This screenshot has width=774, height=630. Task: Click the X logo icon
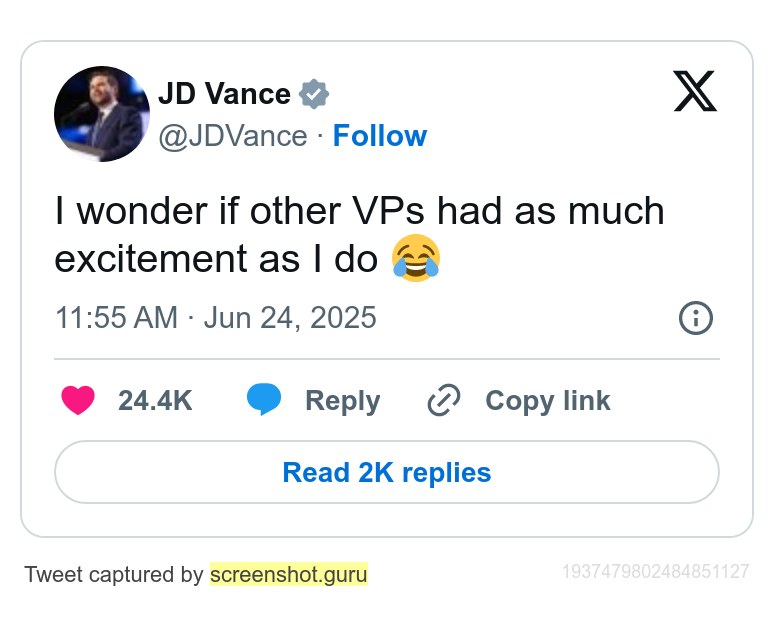tap(695, 91)
